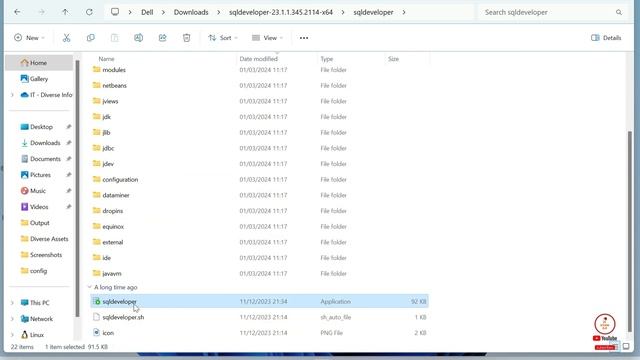Click the jdk folder icon
The width and height of the screenshot is (640, 360).
pyautogui.click(x=96, y=116)
